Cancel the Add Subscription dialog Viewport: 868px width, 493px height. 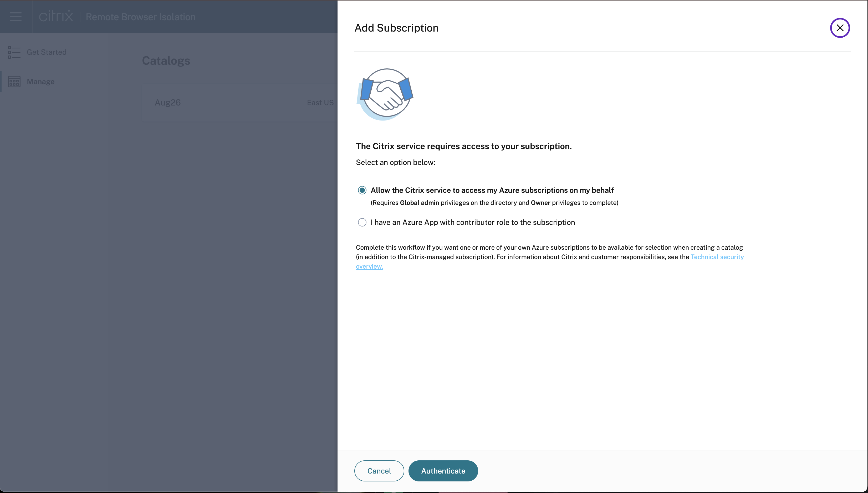pos(379,471)
